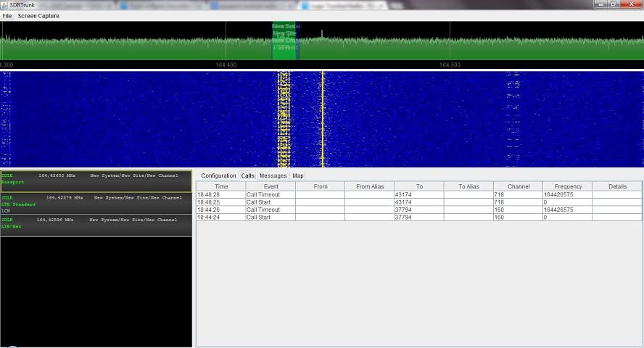This screenshot has height=348, width=644.
Task: Click the green channel overlay in spectrum
Action: (x=286, y=41)
